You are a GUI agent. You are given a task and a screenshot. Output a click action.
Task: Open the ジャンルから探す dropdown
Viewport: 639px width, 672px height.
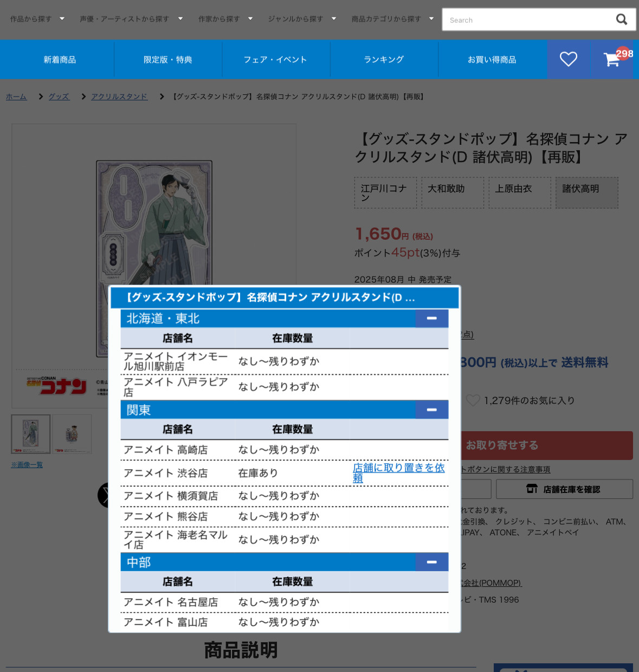click(x=302, y=19)
